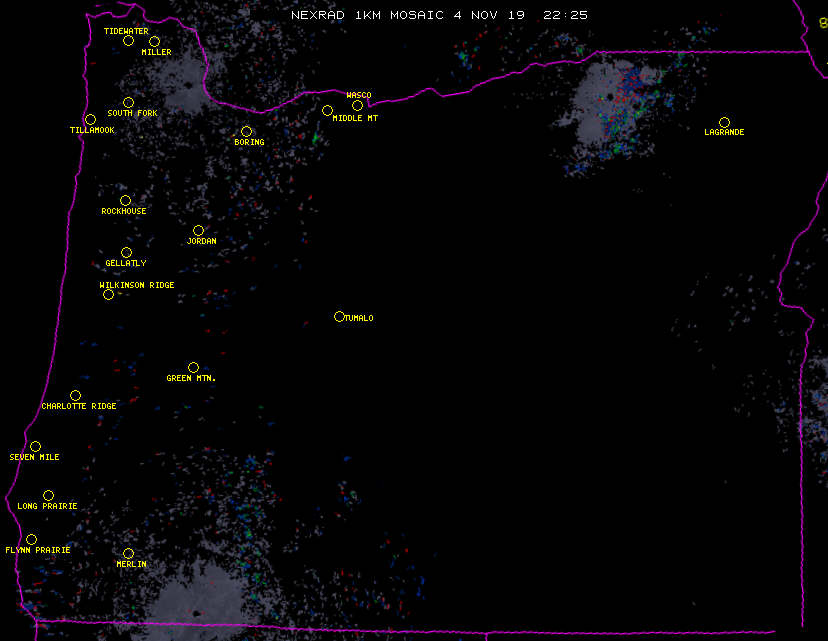The image size is (828, 641).
Task: Select the Flynn Prairie station circle marker
Action: click(x=31, y=540)
